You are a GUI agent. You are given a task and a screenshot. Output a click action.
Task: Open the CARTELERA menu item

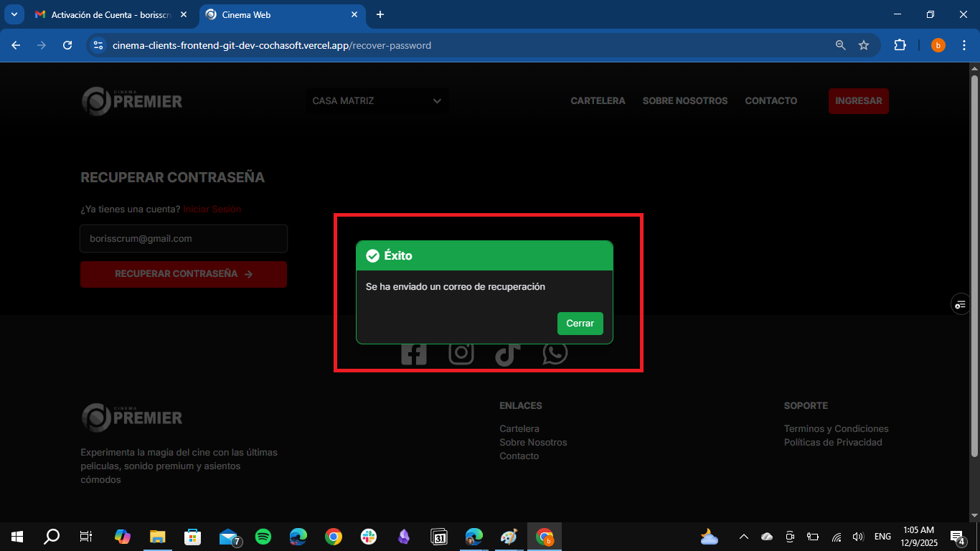tap(598, 101)
